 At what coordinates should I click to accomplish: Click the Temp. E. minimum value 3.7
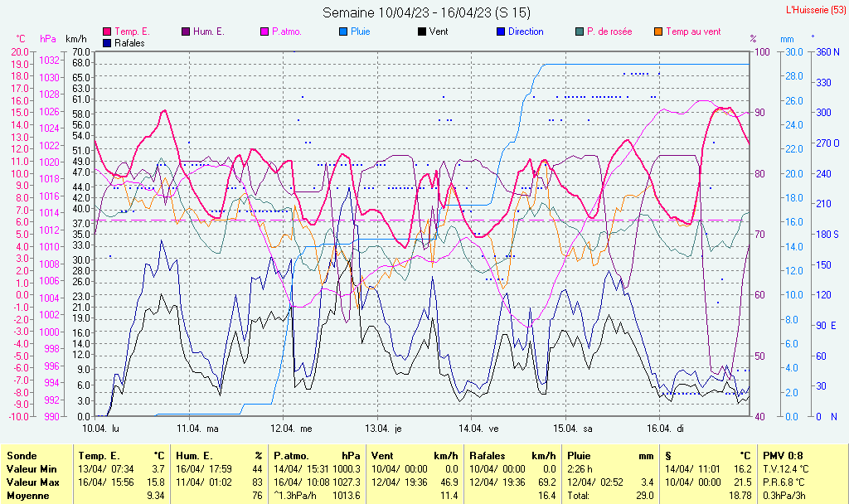(x=158, y=469)
